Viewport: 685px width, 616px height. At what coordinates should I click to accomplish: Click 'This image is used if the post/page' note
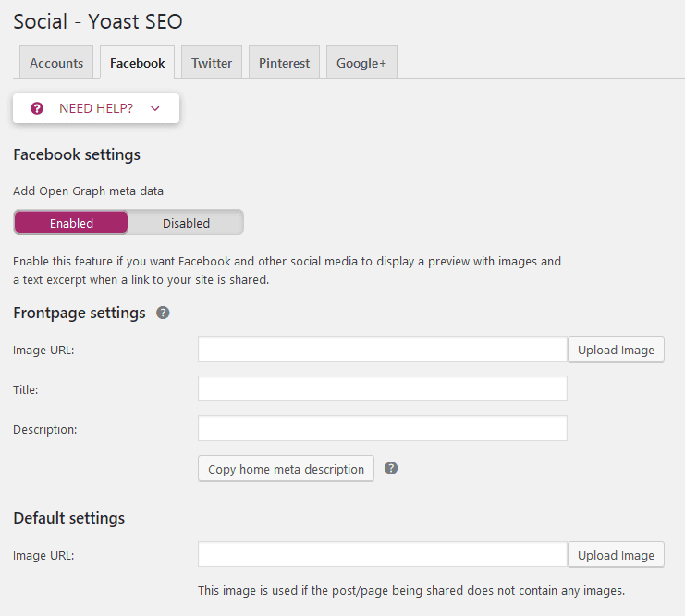411,591
